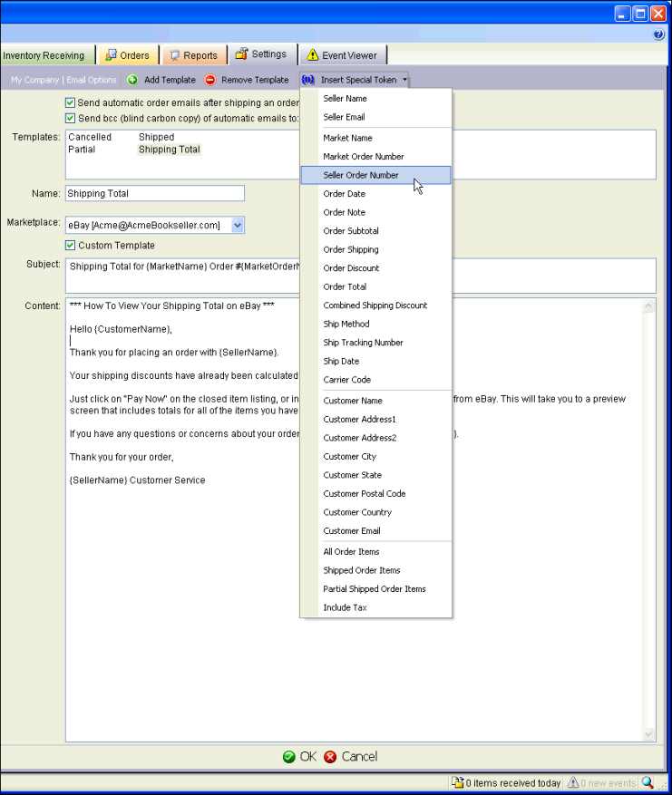Insert Customer State token
Screen dimensions: 672x795
[x=375, y=475]
